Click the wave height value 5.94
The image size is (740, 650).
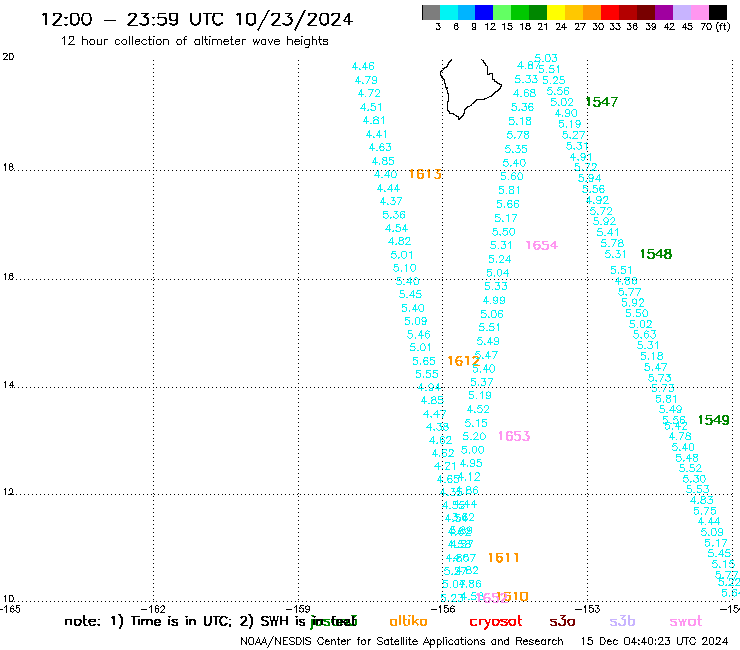589,178
